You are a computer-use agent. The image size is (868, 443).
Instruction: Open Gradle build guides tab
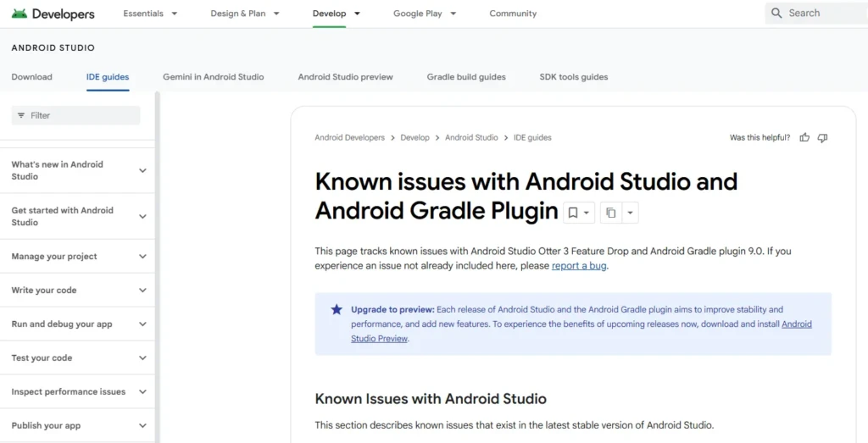pyautogui.click(x=466, y=77)
